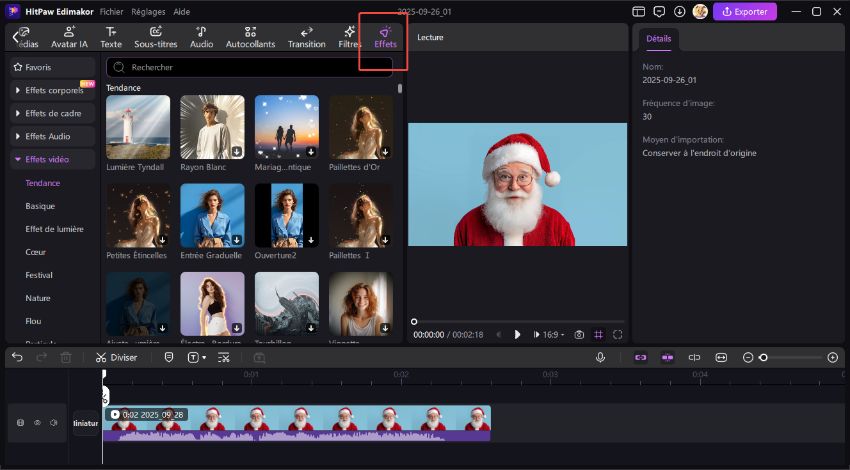Select the Flou subcategory
The image size is (850, 470).
33,321
